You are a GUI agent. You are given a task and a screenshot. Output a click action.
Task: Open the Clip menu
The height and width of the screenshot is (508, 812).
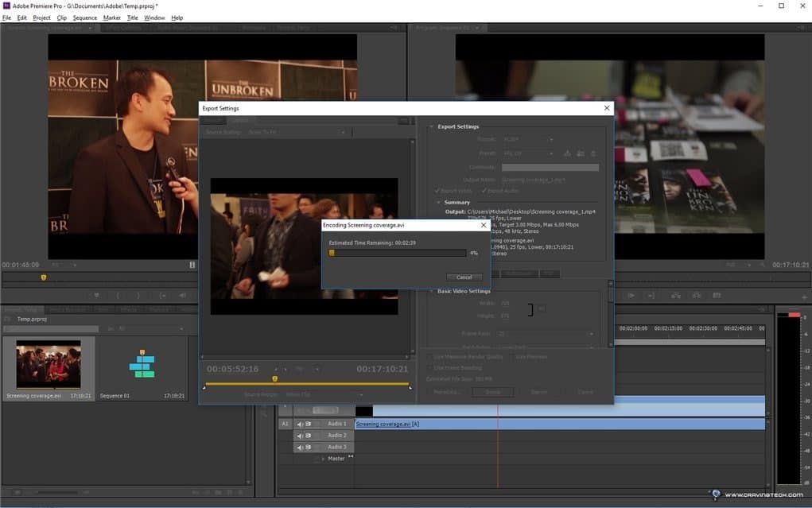(x=61, y=17)
